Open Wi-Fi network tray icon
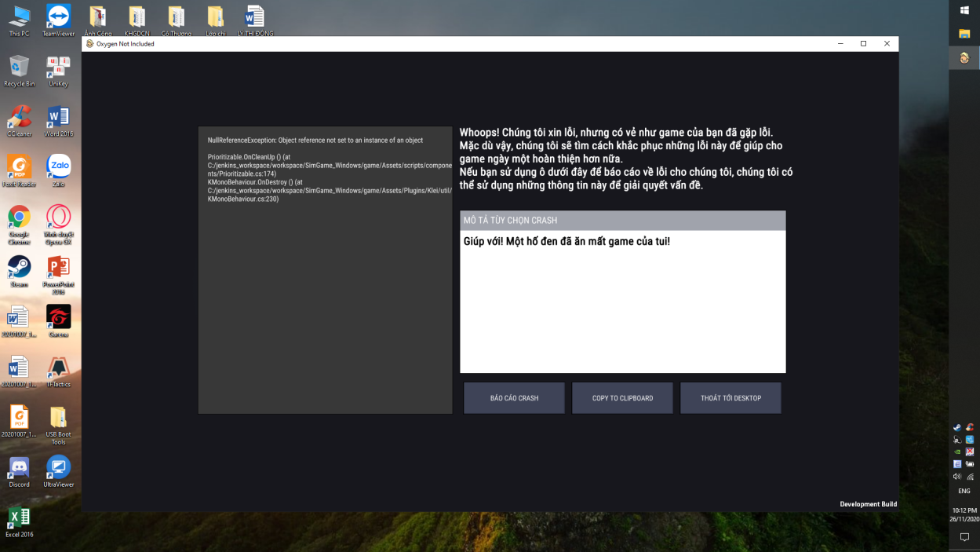Viewport: 980px width, 552px height. click(x=970, y=476)
